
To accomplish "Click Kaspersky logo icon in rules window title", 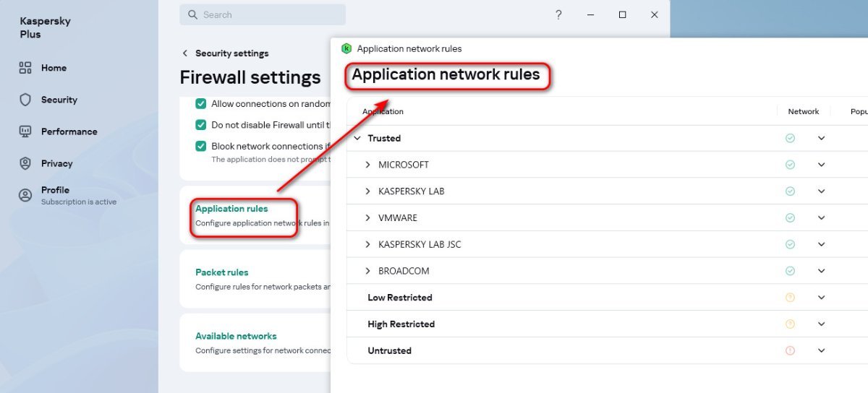I will (346, 48).
